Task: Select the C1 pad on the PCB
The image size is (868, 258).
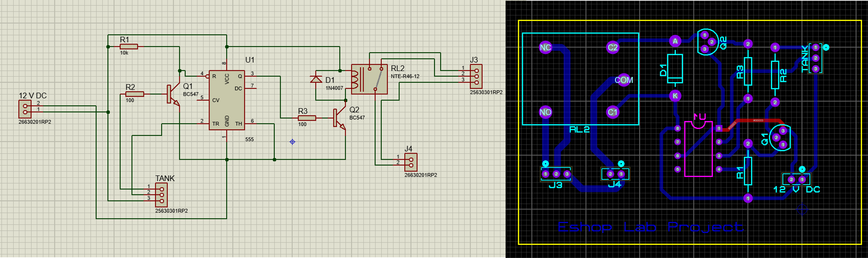Action: tap(612, 112)
